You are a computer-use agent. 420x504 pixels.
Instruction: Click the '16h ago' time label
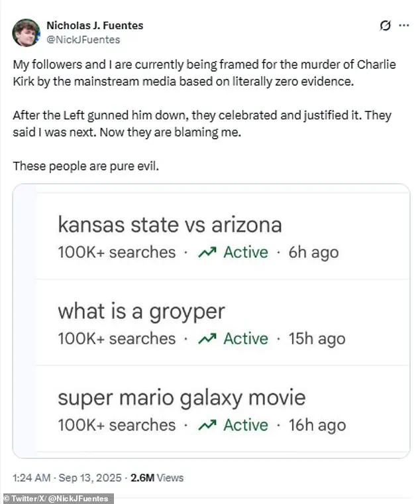(317, 425)
